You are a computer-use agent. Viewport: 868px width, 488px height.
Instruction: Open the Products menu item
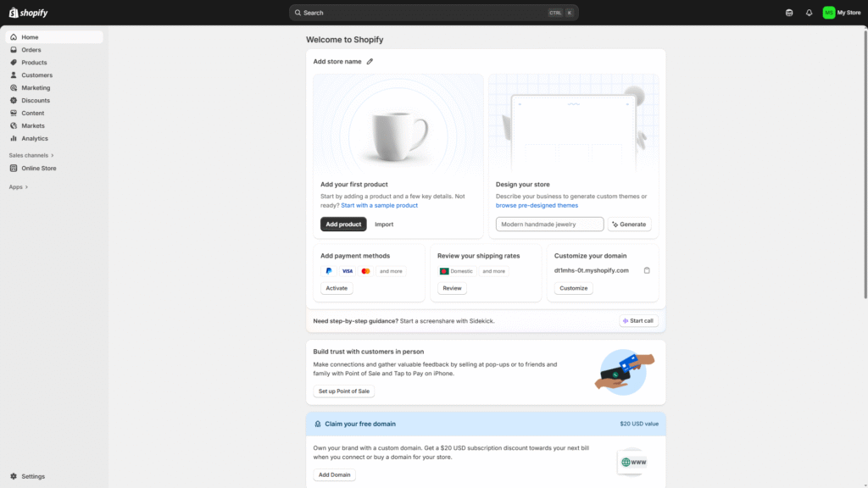tap(34, 63)
